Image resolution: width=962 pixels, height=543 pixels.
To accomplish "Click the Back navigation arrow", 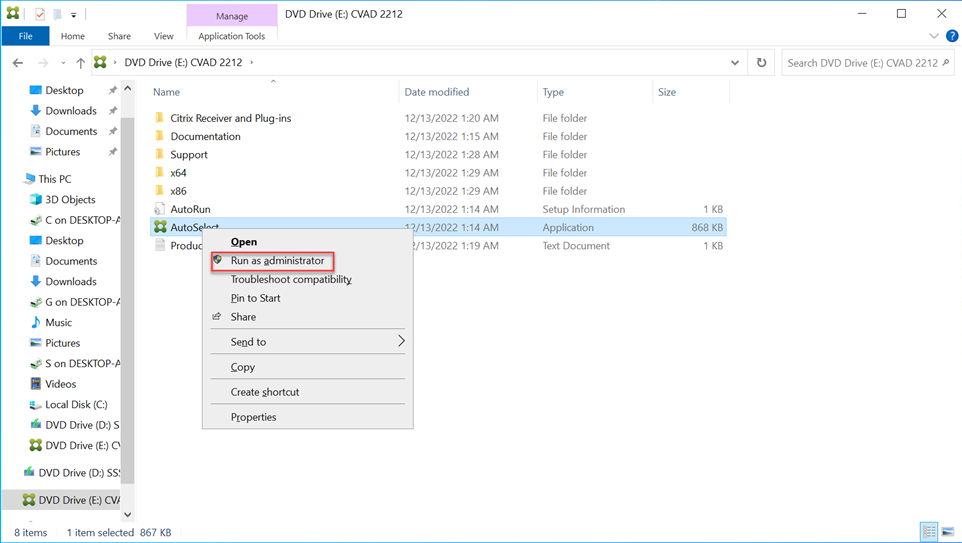I will pos(18,63).
